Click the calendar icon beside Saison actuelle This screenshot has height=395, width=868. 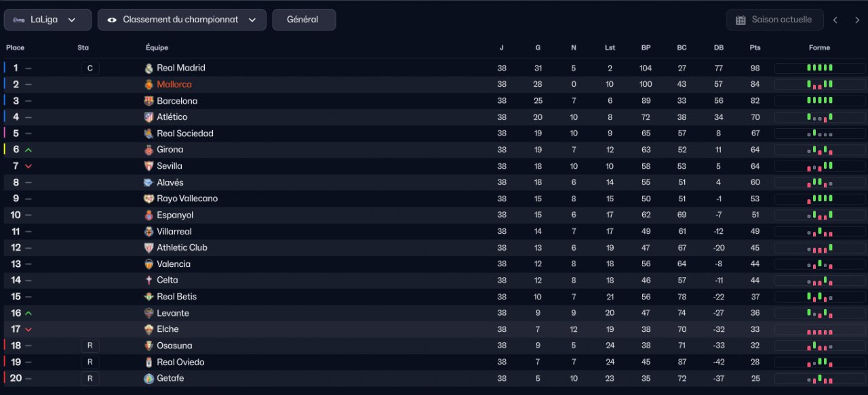click(x=741, y=20)
